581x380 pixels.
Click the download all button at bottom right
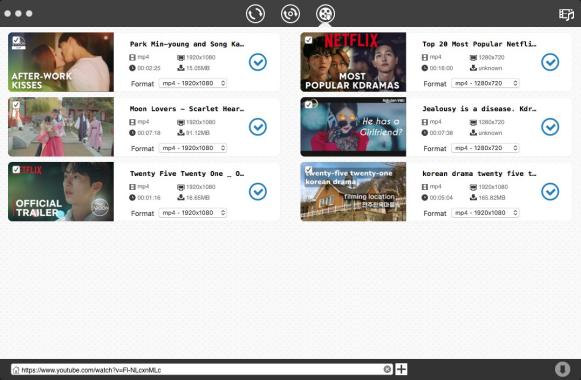coord(562,369)
